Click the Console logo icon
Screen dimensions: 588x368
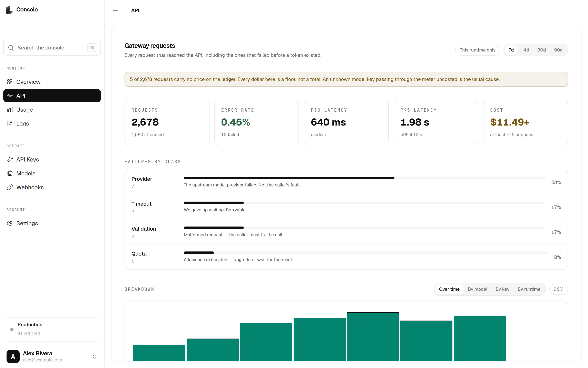9,10
